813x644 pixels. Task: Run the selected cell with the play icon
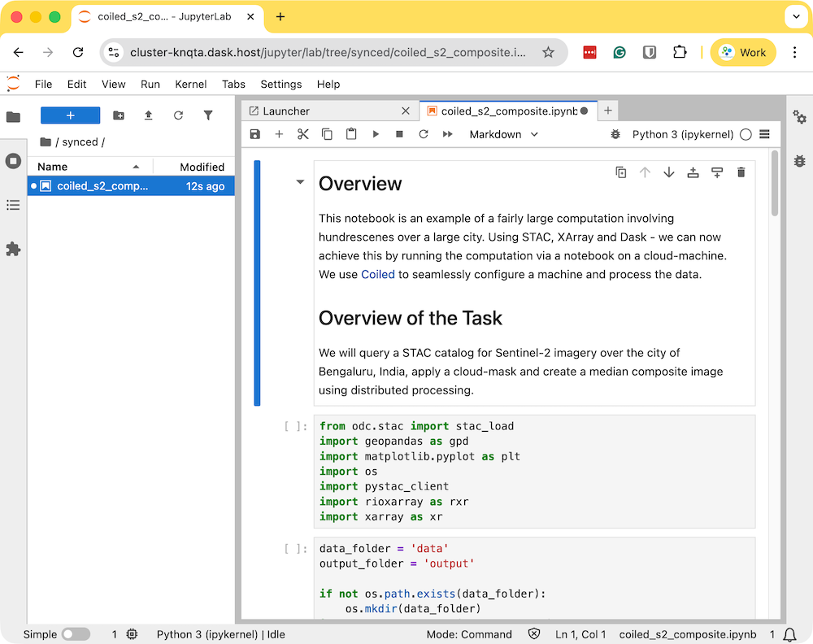[x=376, y=134]
